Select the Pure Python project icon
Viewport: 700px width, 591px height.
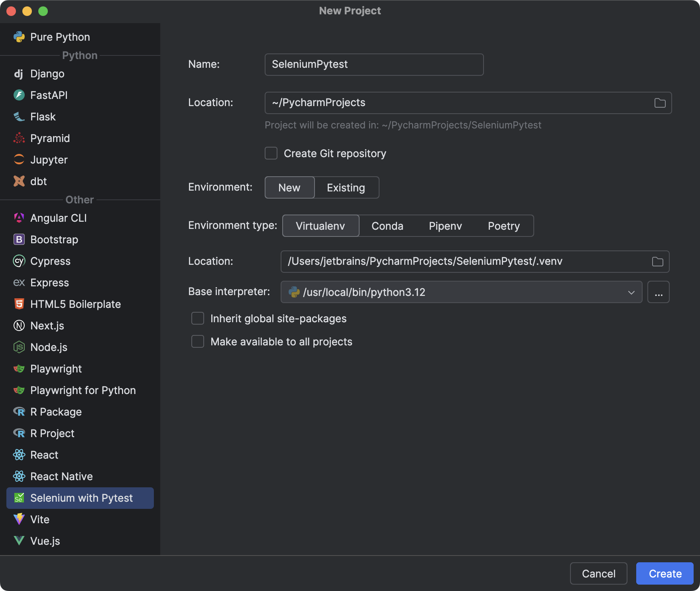(20, 37)
